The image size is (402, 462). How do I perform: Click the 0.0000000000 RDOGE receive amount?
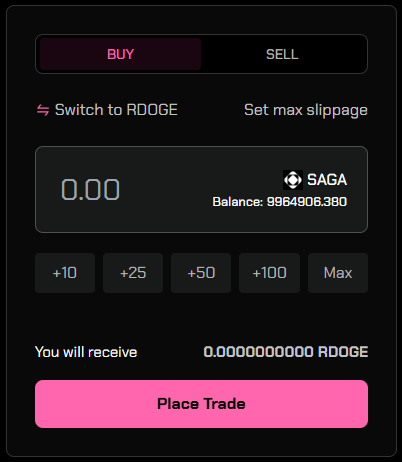pos(286,352)
